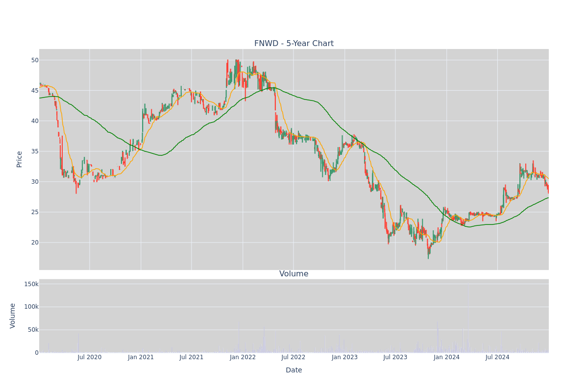Image resolution: width=588 pixels, height=392 pixels.
Task: Select the Jul 2021 date tick
Action: coord(192,357)
